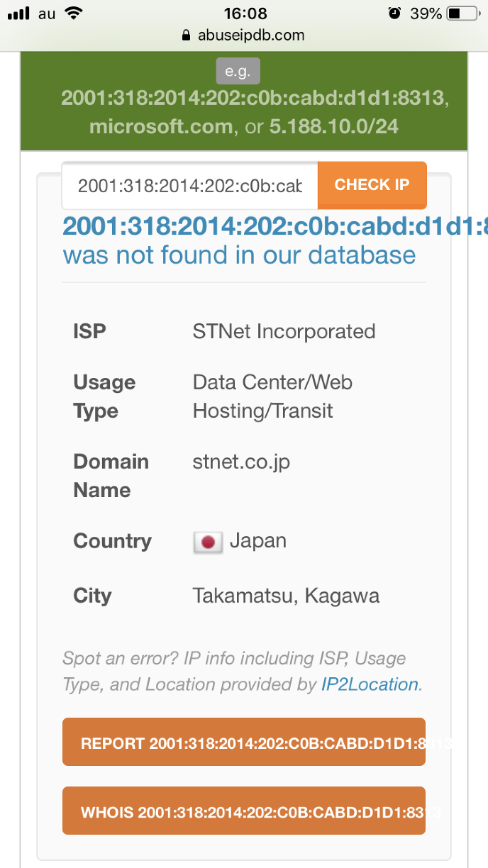Click the gray "e.g." badge
Screen dimensions: 488x868
(238, 72)
